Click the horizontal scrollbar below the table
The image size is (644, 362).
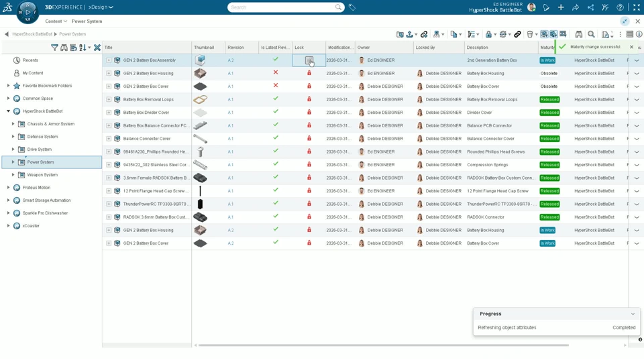pyautogui.click(x=384, y=345)
